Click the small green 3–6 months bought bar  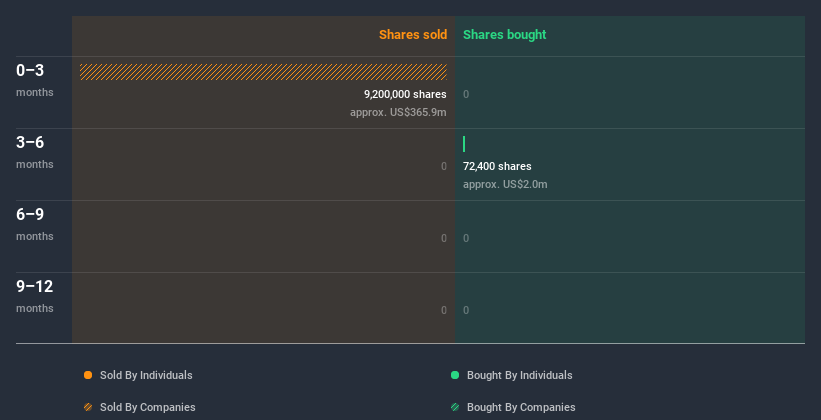point(464,144)
